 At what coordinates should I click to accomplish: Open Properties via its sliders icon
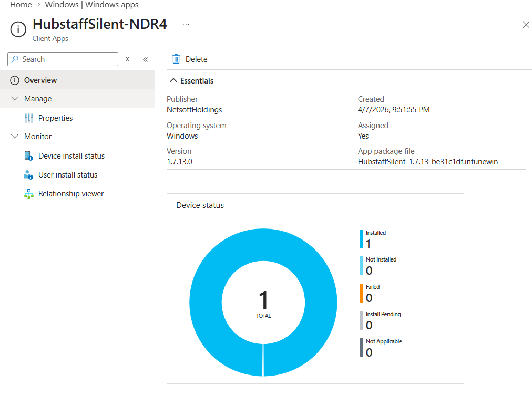point(29,118)
